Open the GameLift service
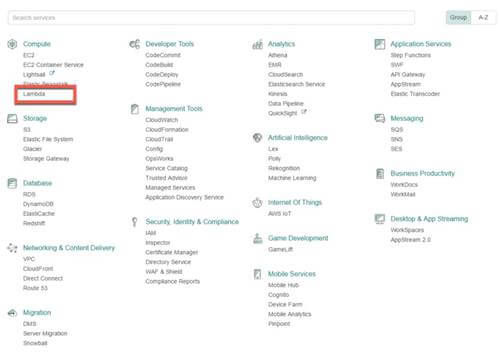The height and width of the screenshot is (360, 499). click(x=281, y=249)
